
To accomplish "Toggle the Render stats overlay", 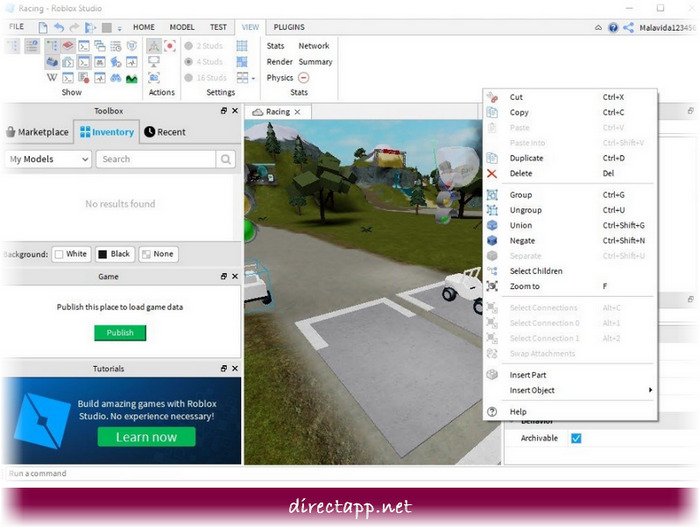I will tap(279, 62).
